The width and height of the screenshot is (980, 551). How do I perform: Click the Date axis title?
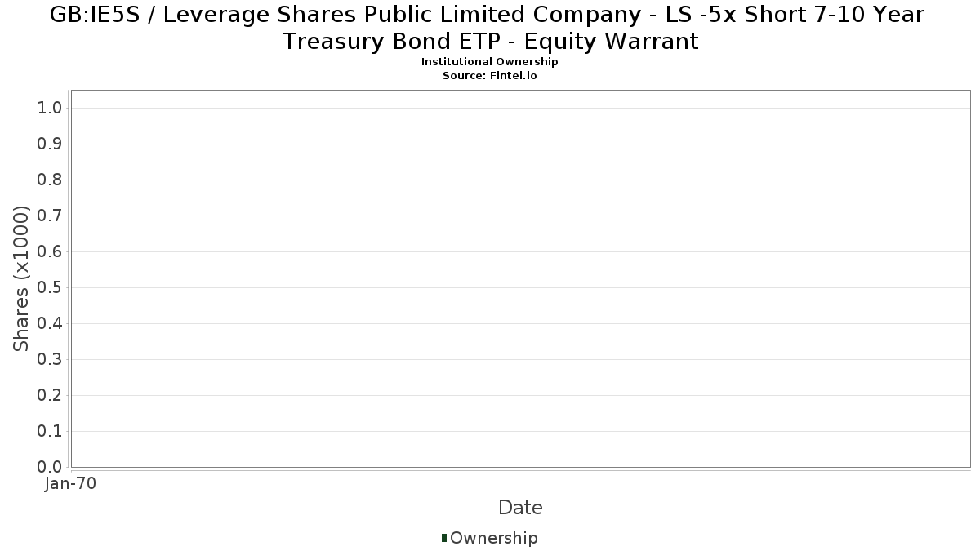(x=520, y=508)
